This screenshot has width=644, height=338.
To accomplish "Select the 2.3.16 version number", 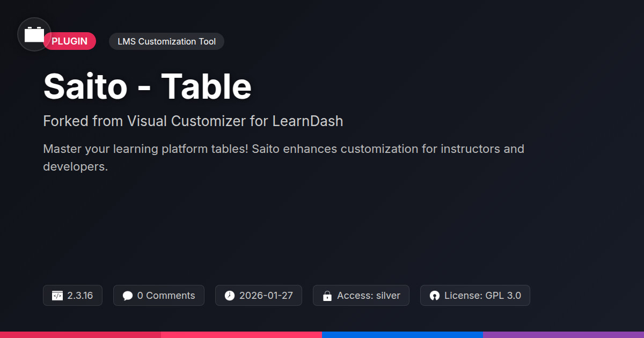I will (x=80, y=296).
